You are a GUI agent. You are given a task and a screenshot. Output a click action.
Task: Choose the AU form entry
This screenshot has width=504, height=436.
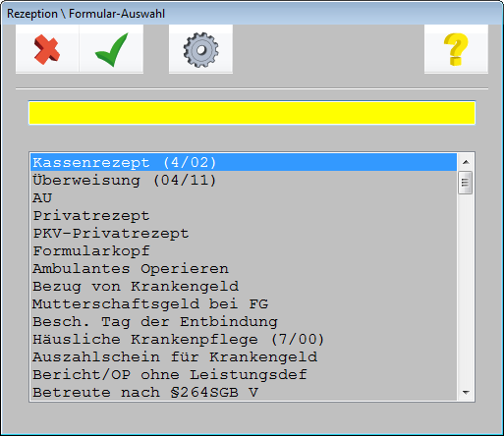244,198
